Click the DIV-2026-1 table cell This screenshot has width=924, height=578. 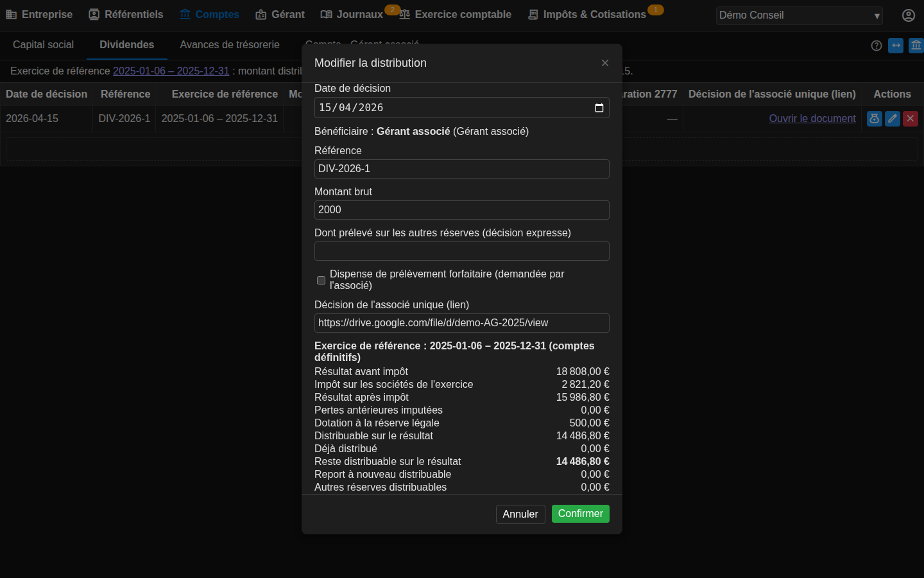coord(124,119)
